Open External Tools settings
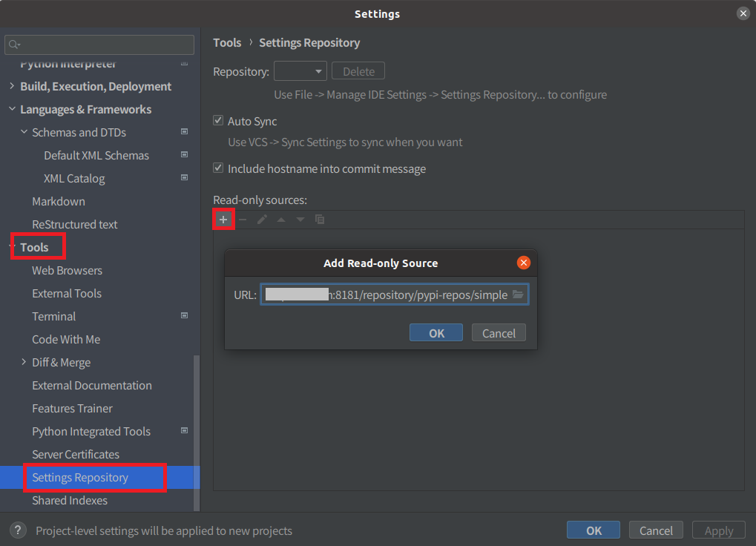 pos(67,294)
